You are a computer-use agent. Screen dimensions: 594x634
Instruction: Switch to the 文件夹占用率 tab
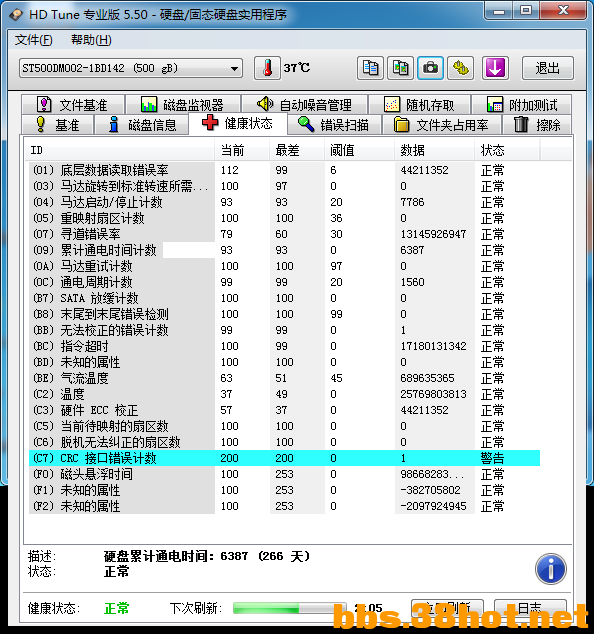tap(442, 125)
